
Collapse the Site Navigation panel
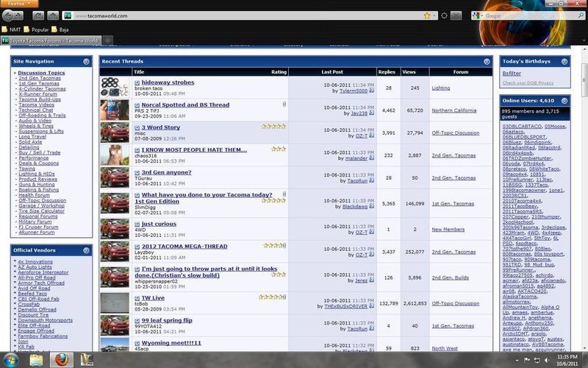[86, 62]
